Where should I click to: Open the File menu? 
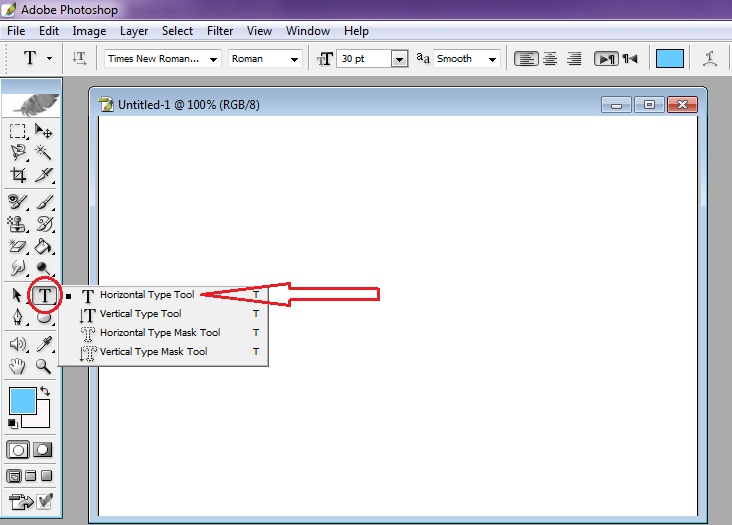[x=16, y=31]
